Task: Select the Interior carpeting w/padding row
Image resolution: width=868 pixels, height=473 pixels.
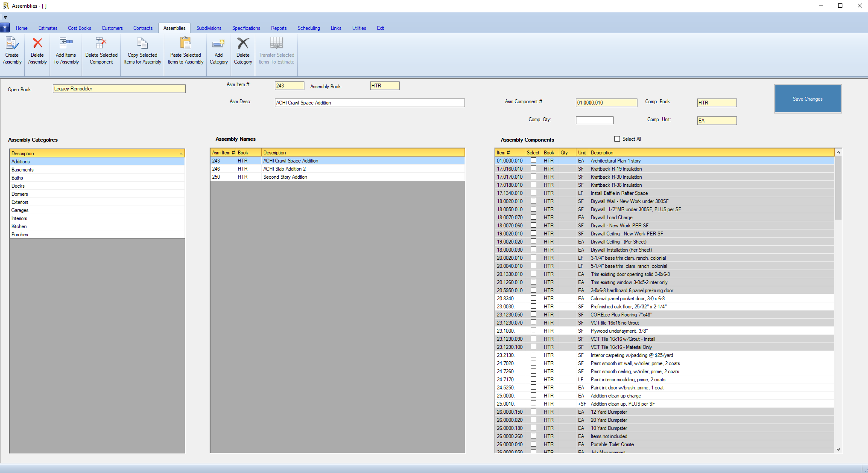Action: (x=664, y=355)
